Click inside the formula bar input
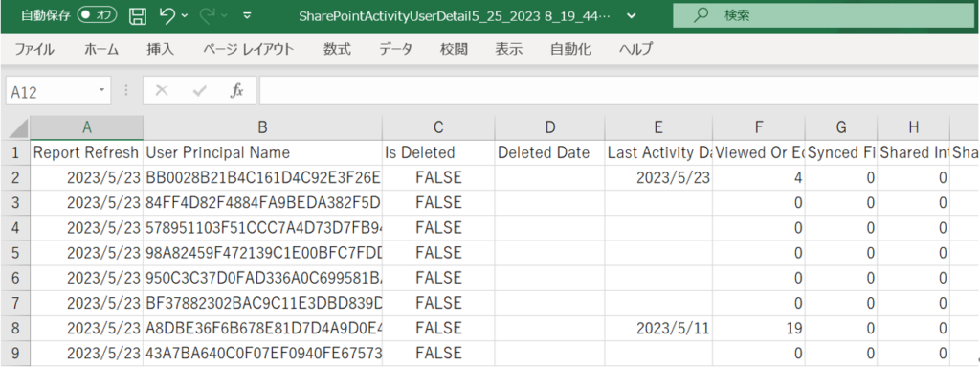980x367 pixels. (619, 91)
